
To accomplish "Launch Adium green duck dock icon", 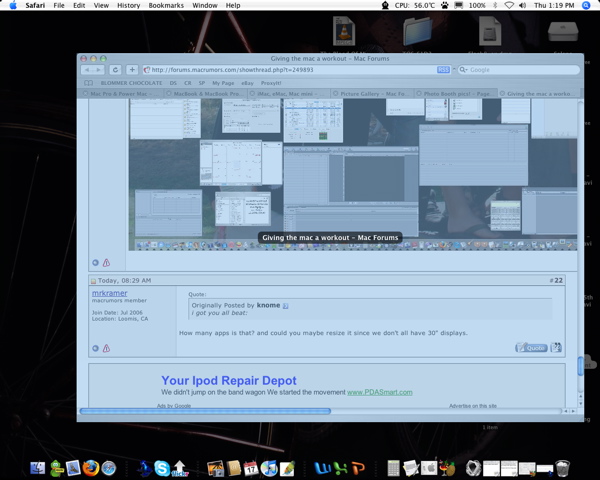I will point(56,468).
